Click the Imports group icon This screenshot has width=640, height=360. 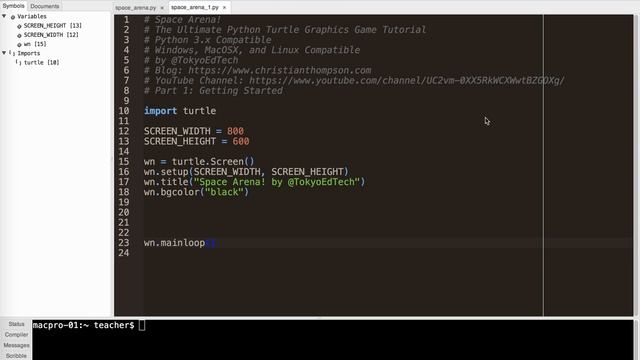tap(12, 53)
